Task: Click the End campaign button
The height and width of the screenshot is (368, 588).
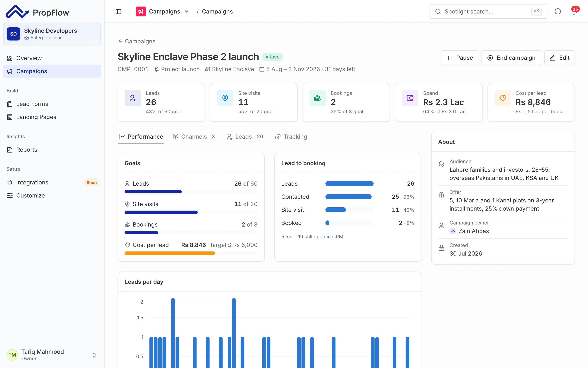Action: (511, 58)
